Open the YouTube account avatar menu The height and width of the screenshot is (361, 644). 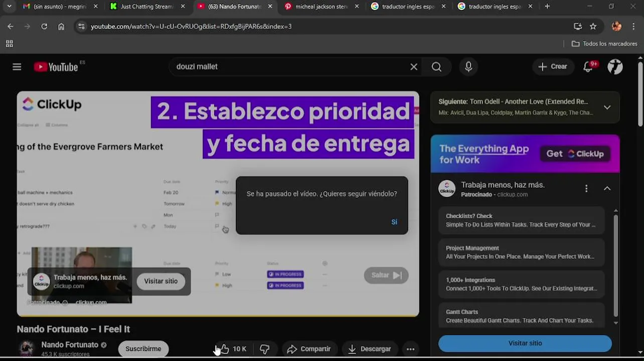pos(615,67)
